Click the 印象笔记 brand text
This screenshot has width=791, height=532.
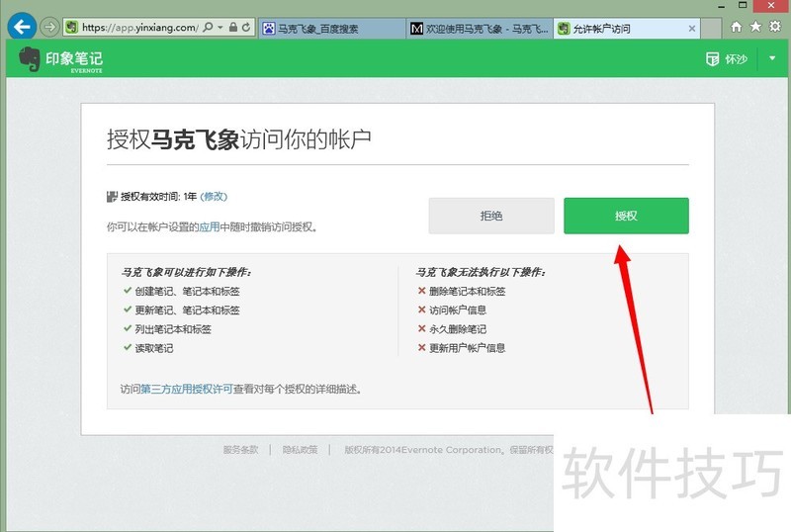click(x=74, y=58)
